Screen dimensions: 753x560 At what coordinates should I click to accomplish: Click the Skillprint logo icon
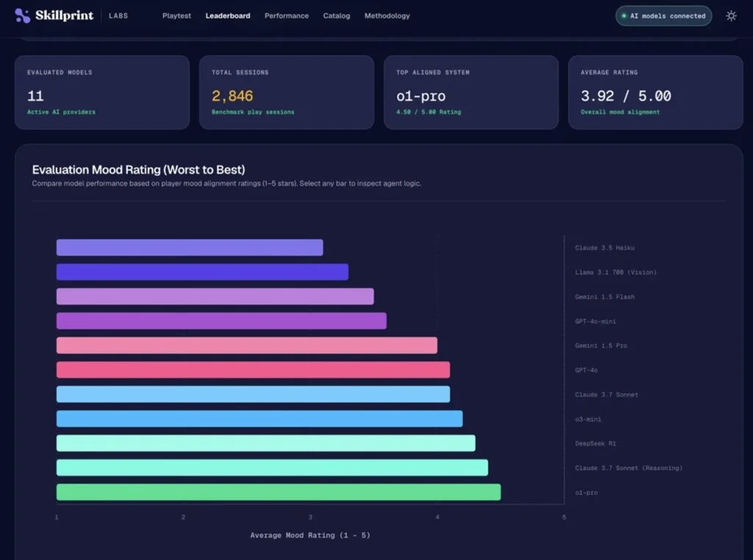pyautogui.click(x=22, y=16)
